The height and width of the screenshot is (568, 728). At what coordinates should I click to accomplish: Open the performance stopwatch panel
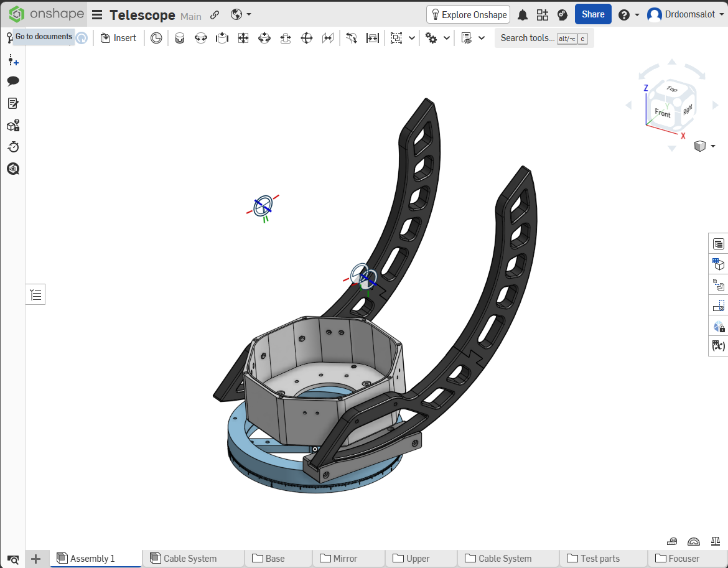coord(13,147)
